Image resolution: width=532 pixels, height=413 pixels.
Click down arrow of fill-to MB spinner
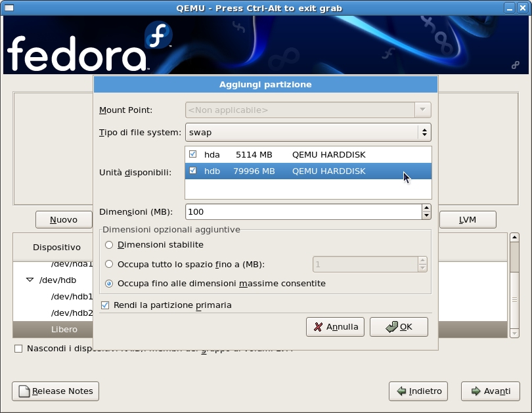tap(422, 268)
